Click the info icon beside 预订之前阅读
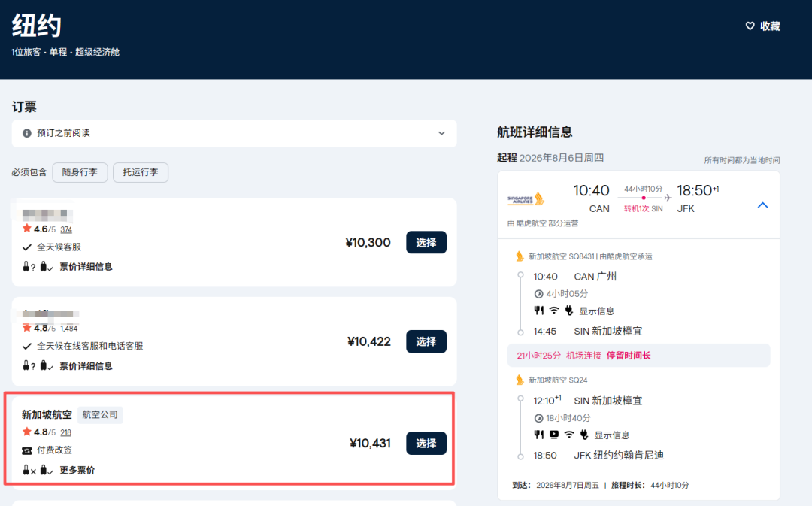Screen dimensions: 812x506 27,133
